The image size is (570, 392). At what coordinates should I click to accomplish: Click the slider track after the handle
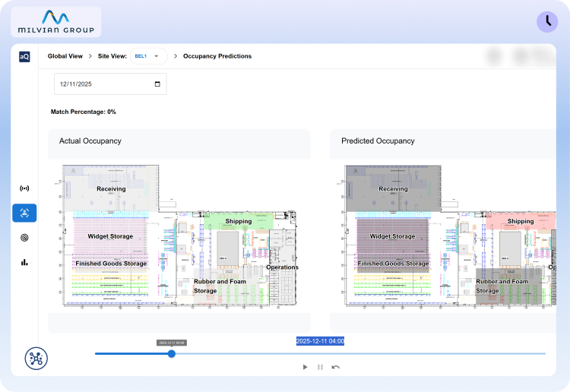click(x=360, y=353)
